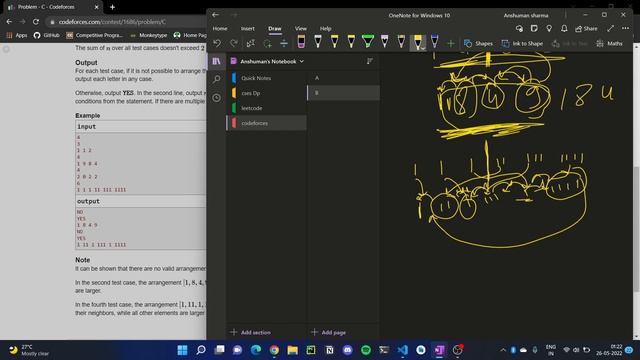Show hidden system tray icons

click(503, 350)
